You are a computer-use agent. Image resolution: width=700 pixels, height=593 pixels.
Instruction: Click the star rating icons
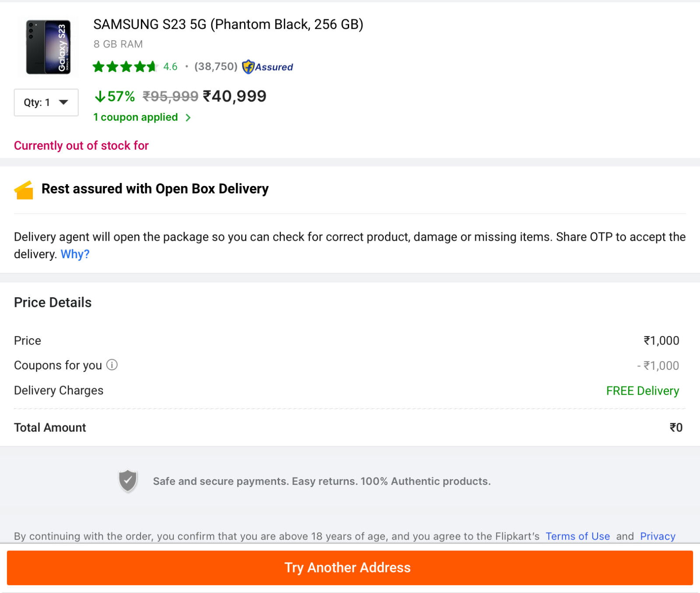click(x=124, y=67)
